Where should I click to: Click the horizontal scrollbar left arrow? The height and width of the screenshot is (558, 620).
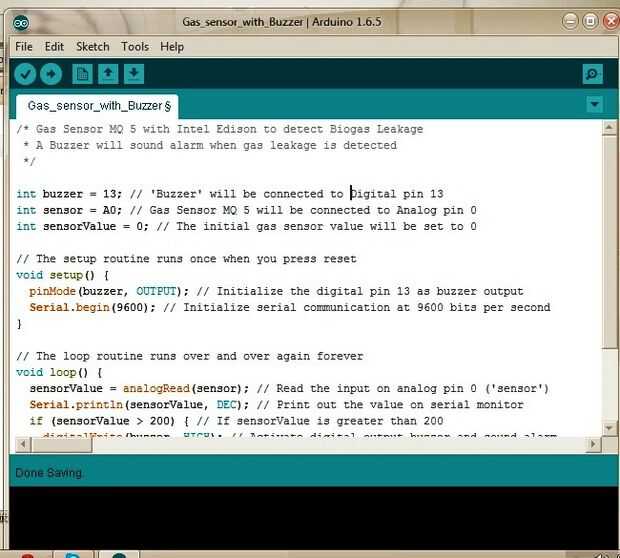coord(23,444)
